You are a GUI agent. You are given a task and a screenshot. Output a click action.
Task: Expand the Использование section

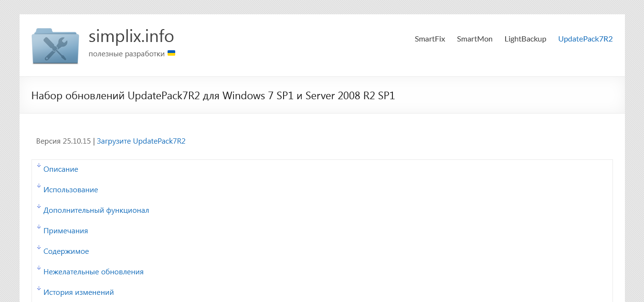(71, 190)
